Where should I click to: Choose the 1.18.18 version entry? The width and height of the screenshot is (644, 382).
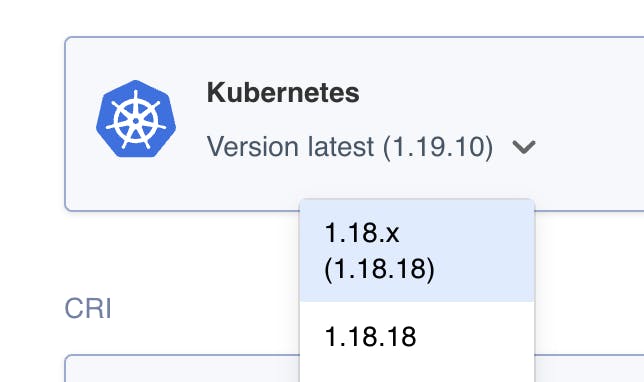417,336
